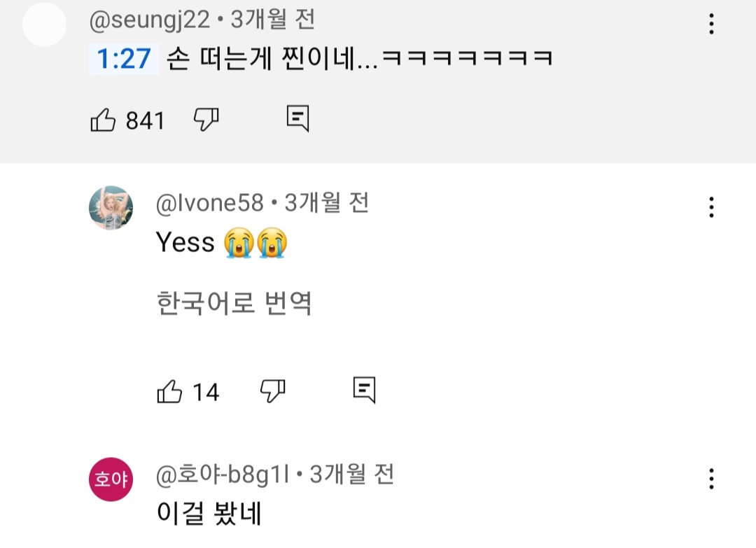Open more options for 호야 reply
The width and height of the screenshot is (756, 548).
point(711,479)
